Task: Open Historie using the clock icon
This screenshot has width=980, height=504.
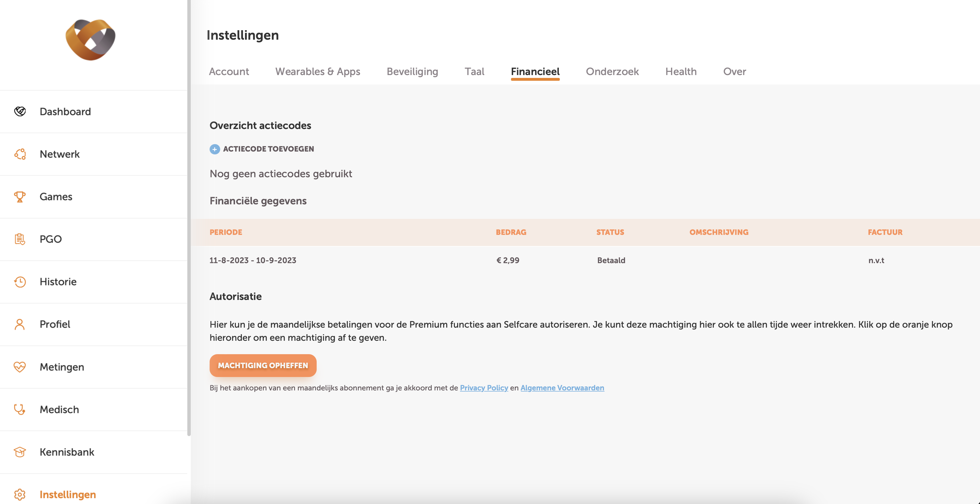Action: pyautogui.click(x=20, y=282)
